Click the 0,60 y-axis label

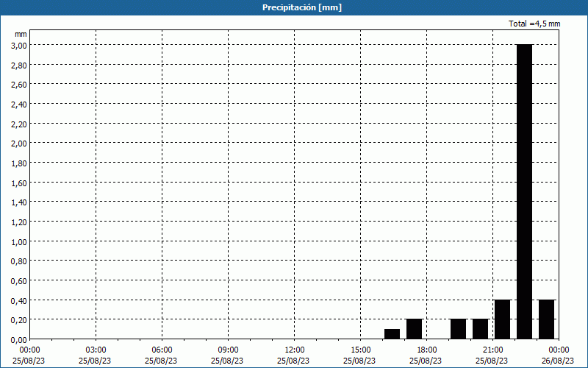(19, 281)
